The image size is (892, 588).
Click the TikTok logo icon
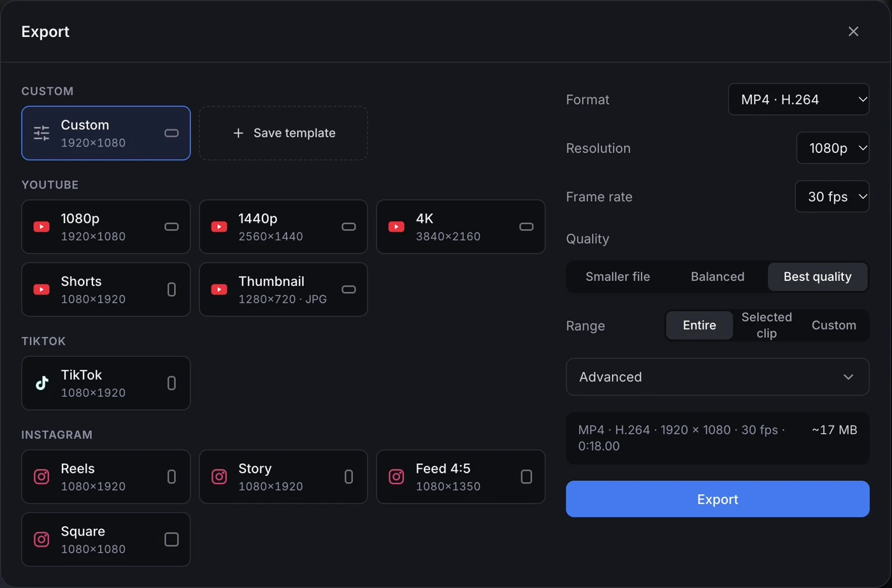(41, 383)
